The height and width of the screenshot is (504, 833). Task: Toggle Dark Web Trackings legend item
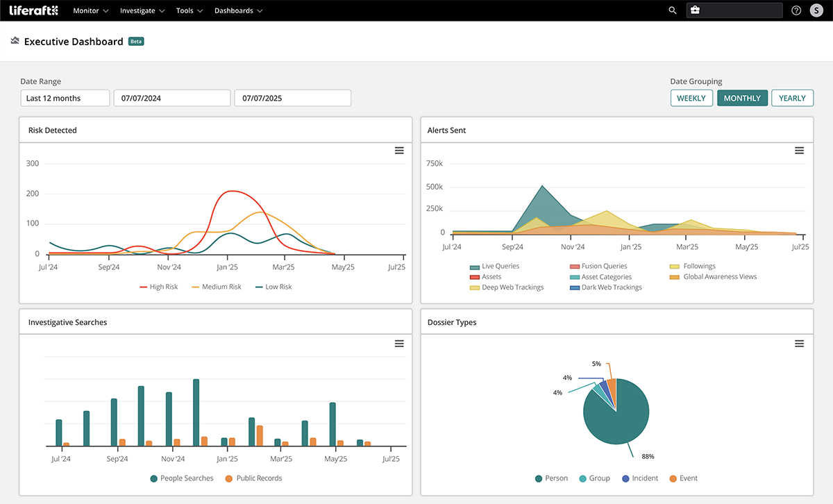[x=605, y=287]
